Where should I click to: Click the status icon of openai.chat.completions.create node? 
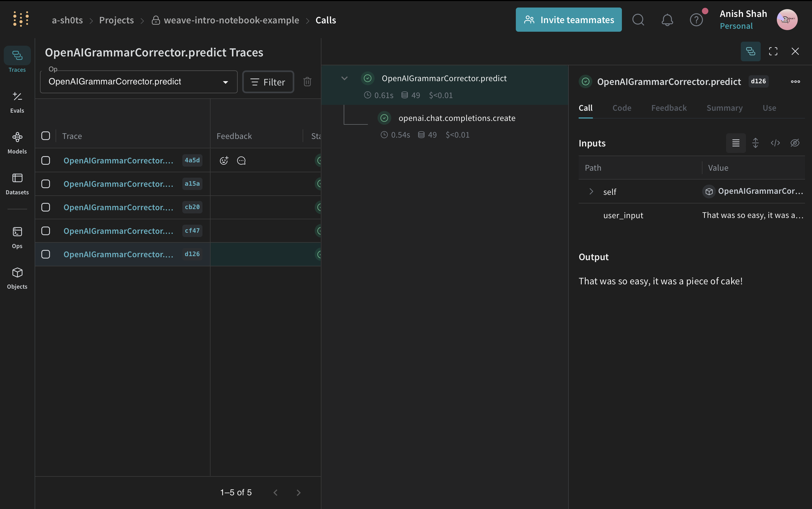(384, 118)
